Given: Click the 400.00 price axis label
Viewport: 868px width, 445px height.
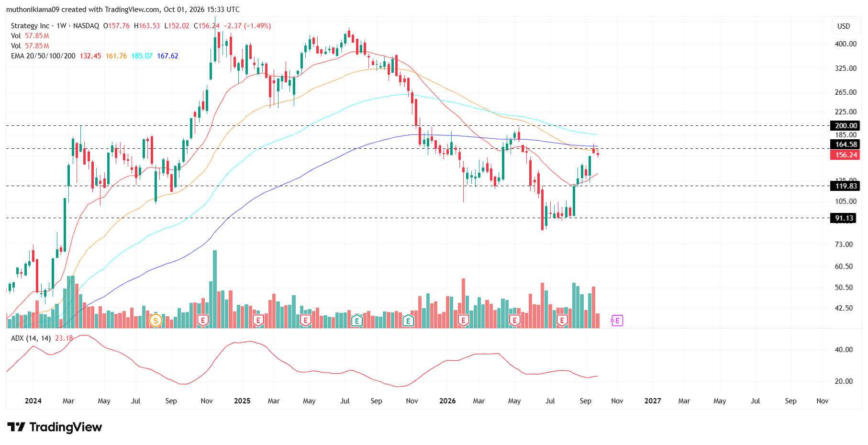Looking at the screenshot, I should [846, 44].
